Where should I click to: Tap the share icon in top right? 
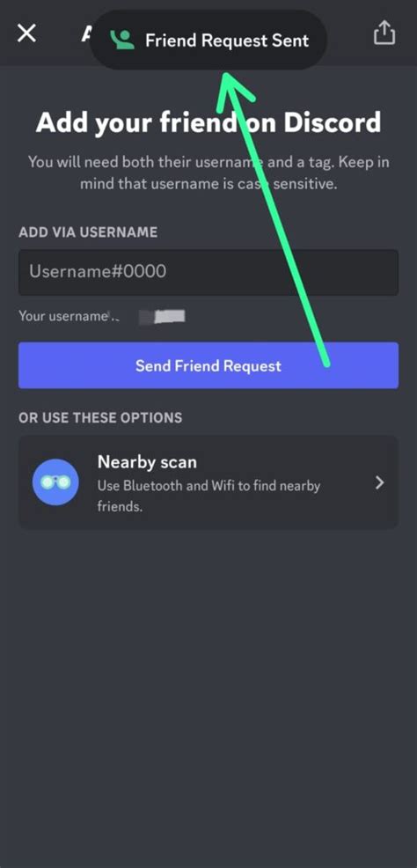[x=384, y=33]
